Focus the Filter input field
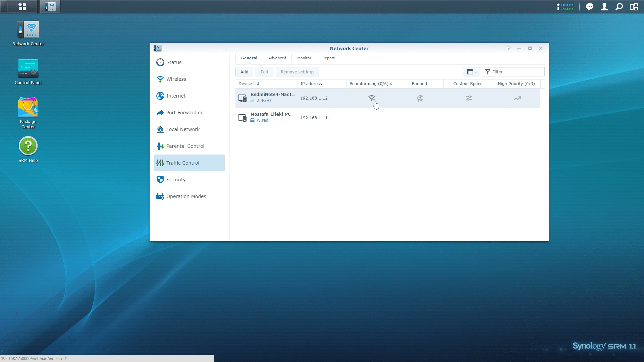The image size is (644, 362). [x=513, y=72]
